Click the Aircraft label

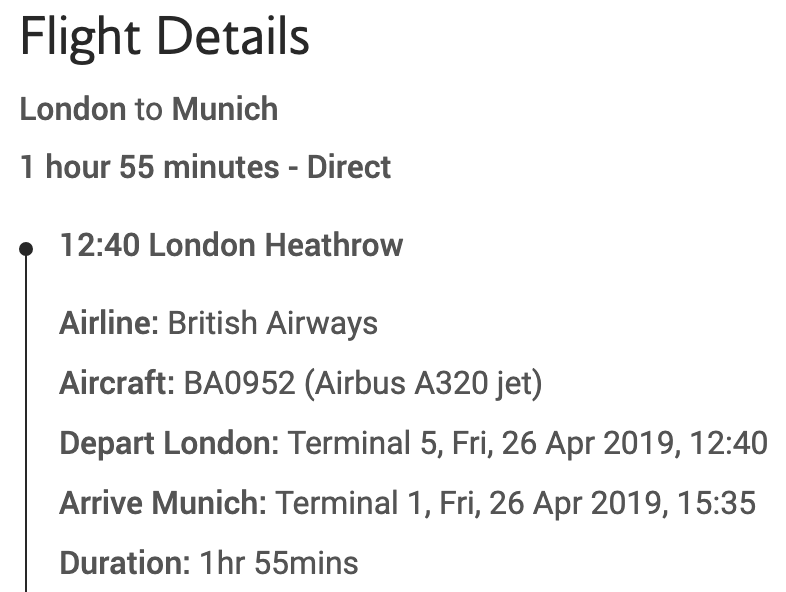[116, 383]
